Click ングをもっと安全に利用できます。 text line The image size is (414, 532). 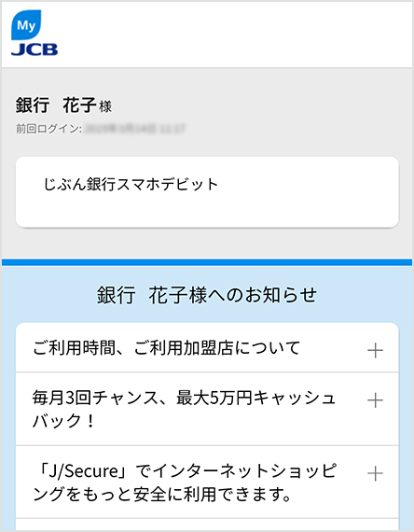161,495
